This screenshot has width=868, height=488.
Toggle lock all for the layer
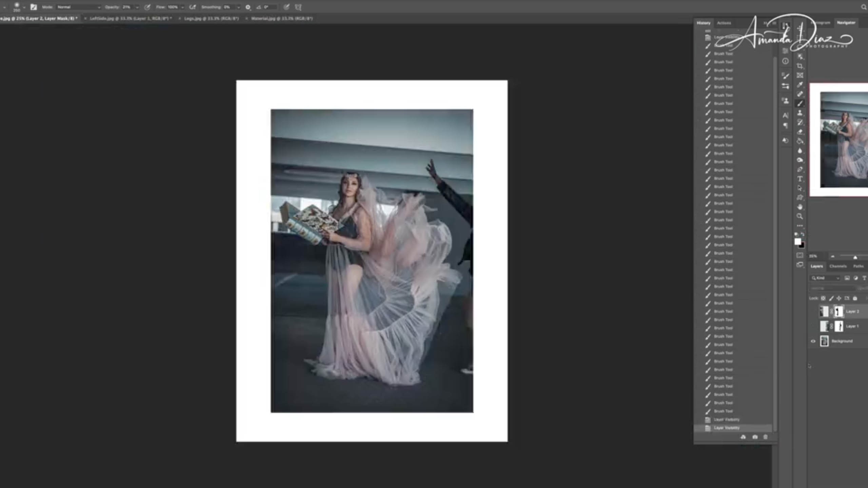[x=855, y=298]
